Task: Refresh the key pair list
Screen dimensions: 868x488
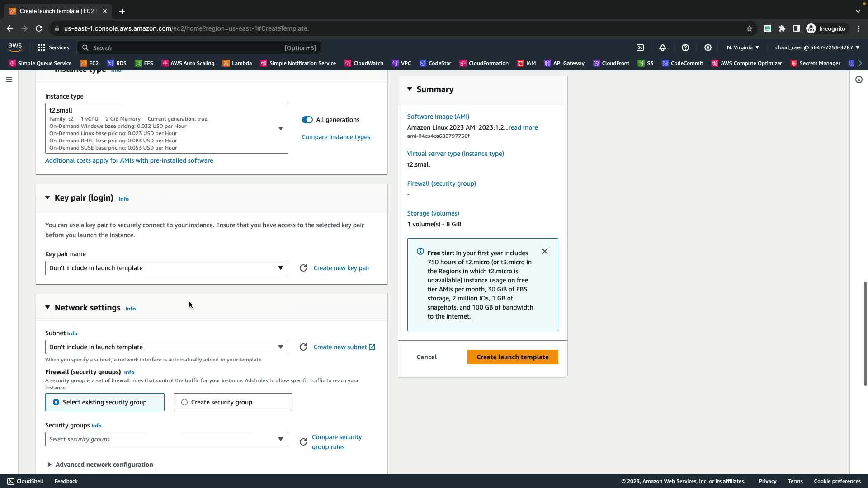Action: point(303,268)
